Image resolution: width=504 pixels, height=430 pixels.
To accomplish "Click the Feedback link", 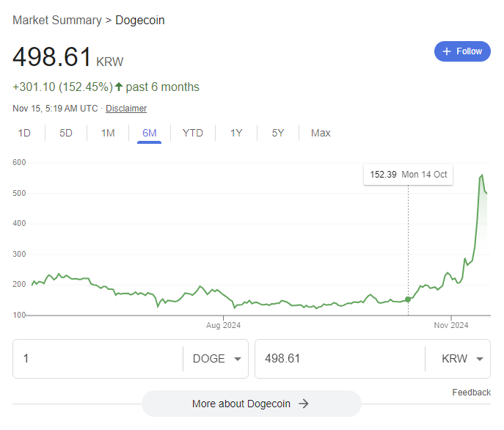I will (471, 393).
